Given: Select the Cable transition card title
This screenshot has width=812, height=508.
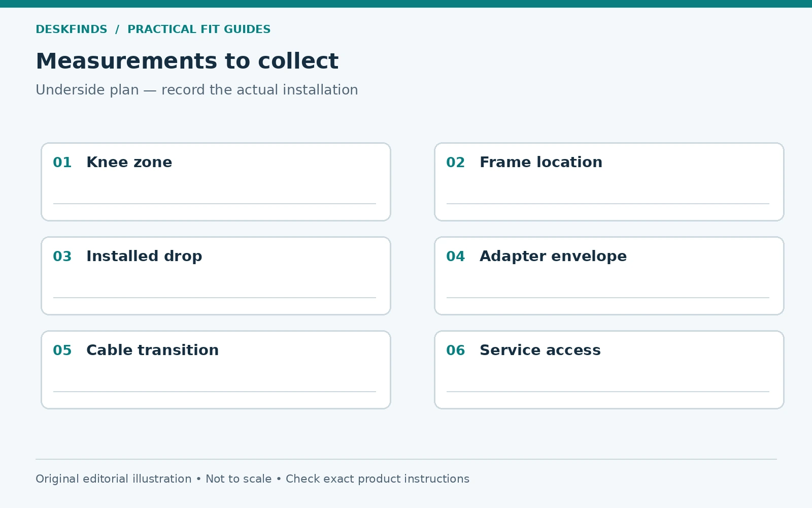Looking at the screenshot, I should tap(153, 350).
